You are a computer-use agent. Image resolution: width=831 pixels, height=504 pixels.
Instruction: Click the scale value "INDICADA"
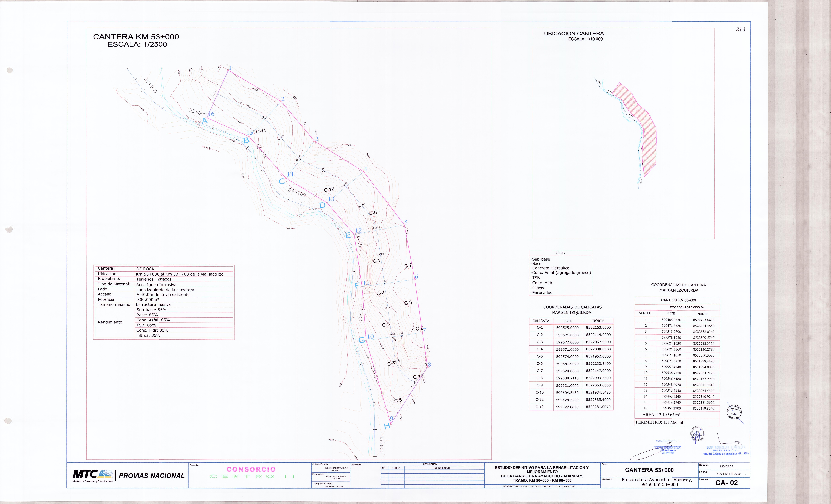726,467
